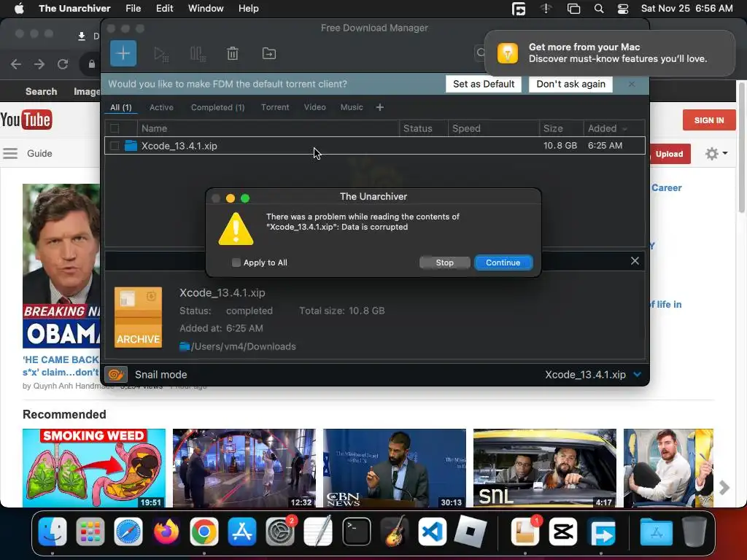Open the Apple menu

19,9
